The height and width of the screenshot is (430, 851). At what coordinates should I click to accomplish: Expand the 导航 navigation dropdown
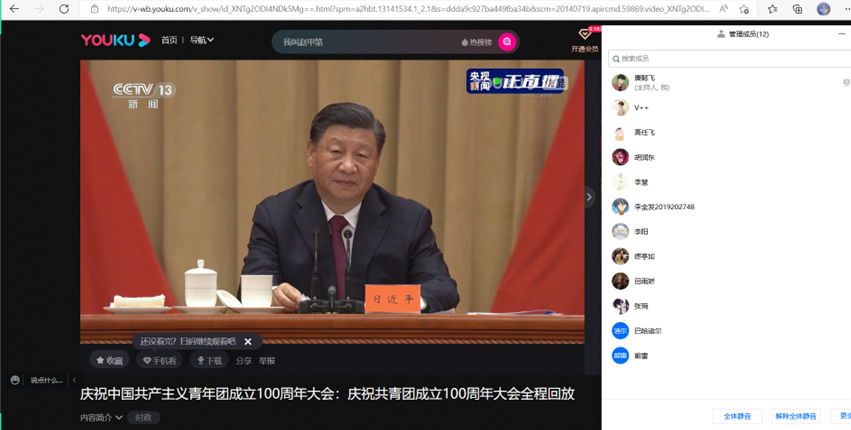(201, 40)
